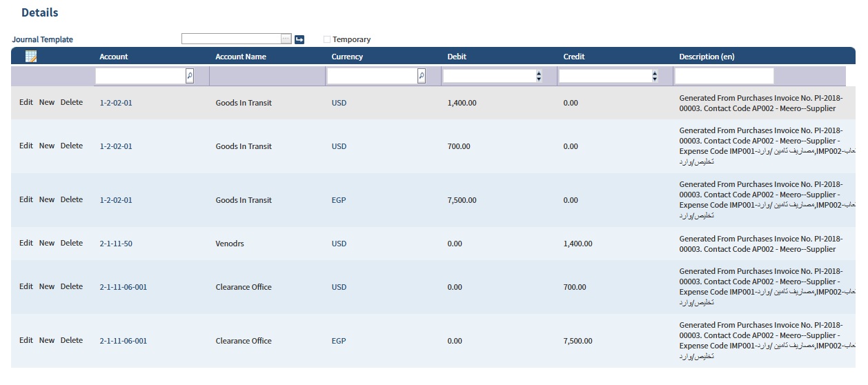Edit the first Goods In Transit row
This screenshot has width=868, height=385.
point(26,102)
